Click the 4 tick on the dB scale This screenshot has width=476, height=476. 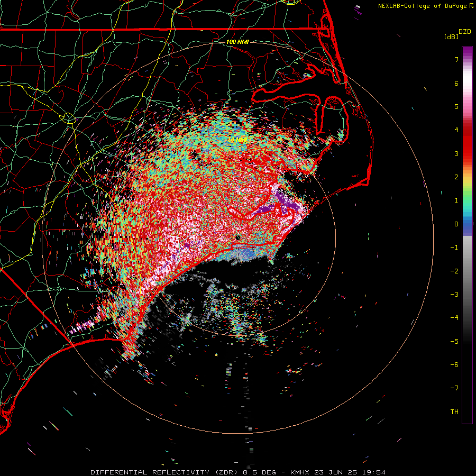pyautogui.click(x=456, y=130)
